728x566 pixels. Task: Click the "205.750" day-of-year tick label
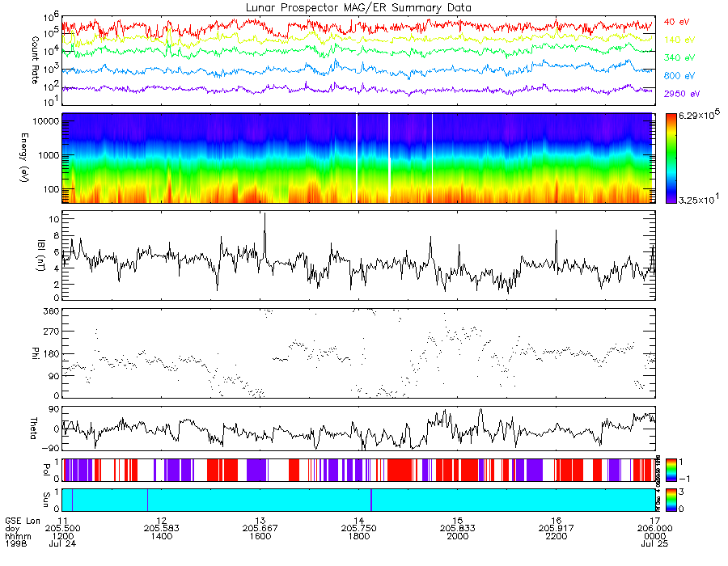[359, 529]
